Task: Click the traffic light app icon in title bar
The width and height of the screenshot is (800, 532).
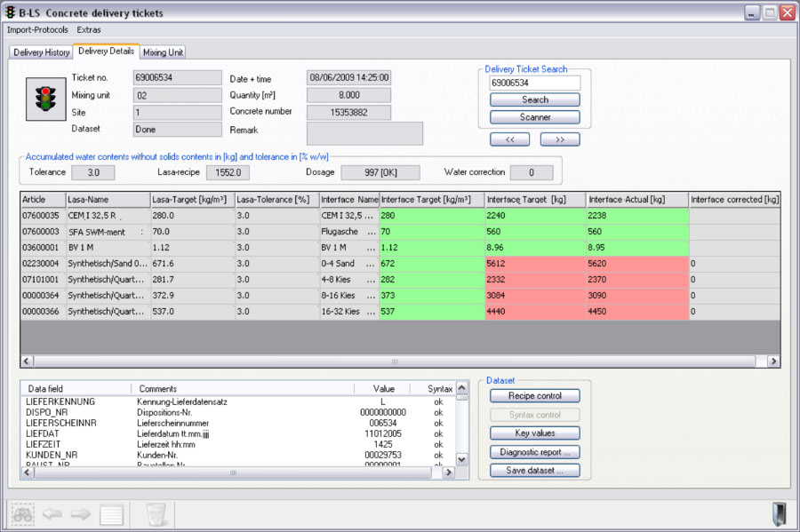Action: click(x=10, y=12)
